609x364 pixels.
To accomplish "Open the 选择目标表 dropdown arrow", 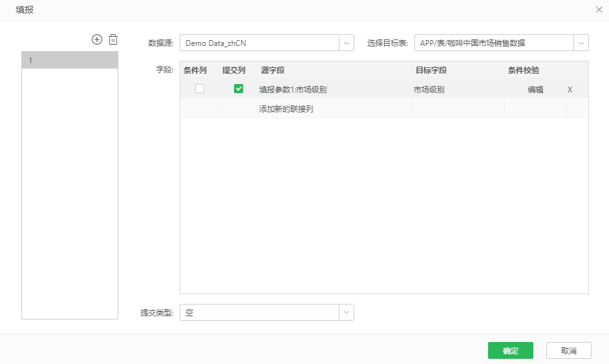I will click(x=581, y=43).
